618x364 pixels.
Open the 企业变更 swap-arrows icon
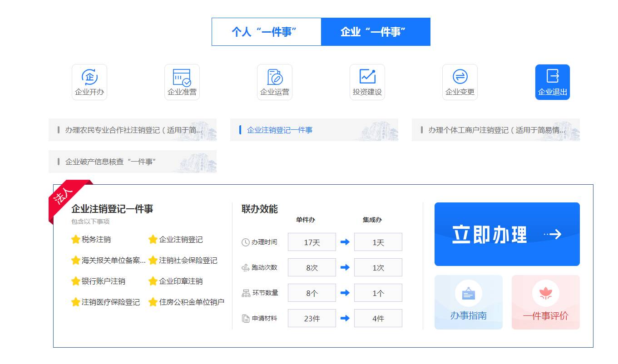click(460, 82)
